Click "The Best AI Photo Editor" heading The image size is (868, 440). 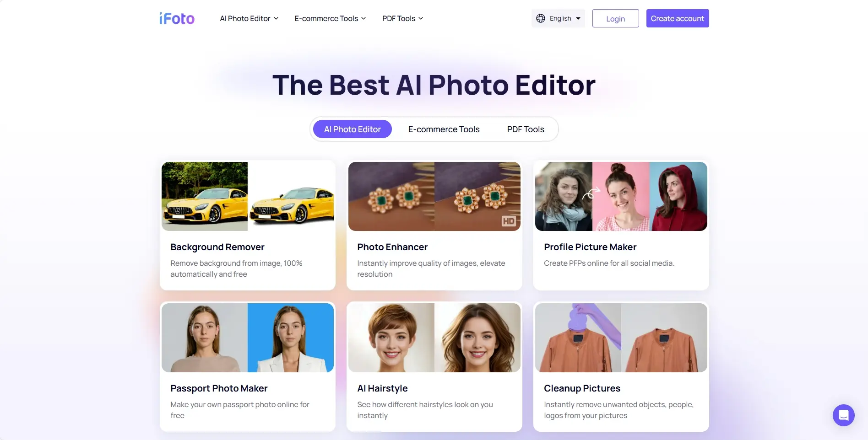pyautogui.click(x=434, y=85)
